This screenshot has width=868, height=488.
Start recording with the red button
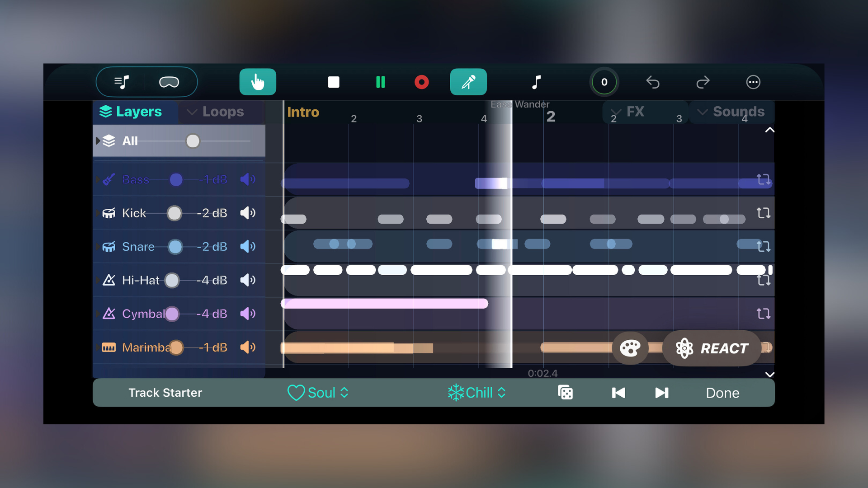(x=422, y=82)
